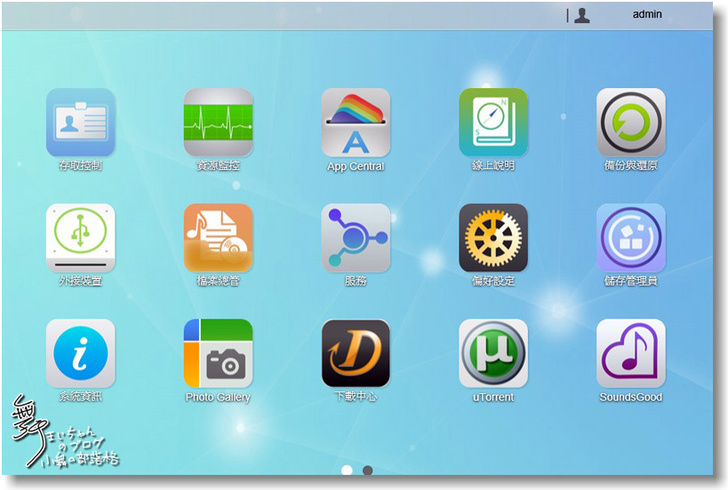Switch to second desktop page dot
The image size is (728, 490).
pos(367,470)
